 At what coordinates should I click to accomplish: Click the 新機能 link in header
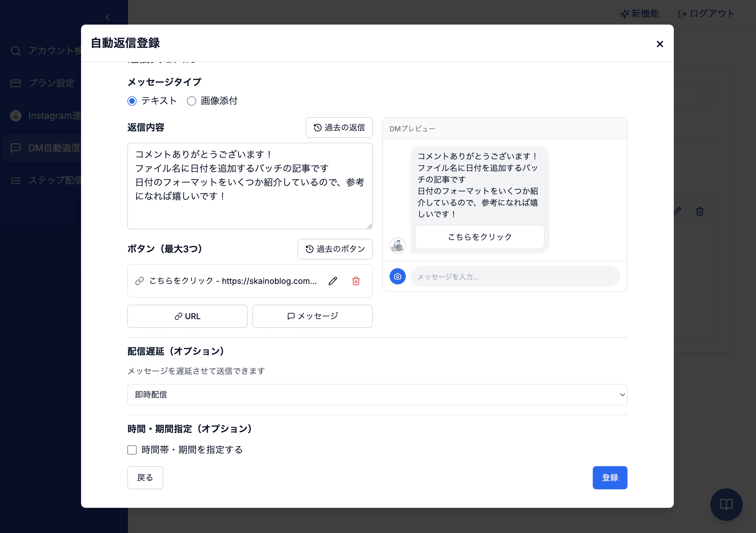point(640,14)
